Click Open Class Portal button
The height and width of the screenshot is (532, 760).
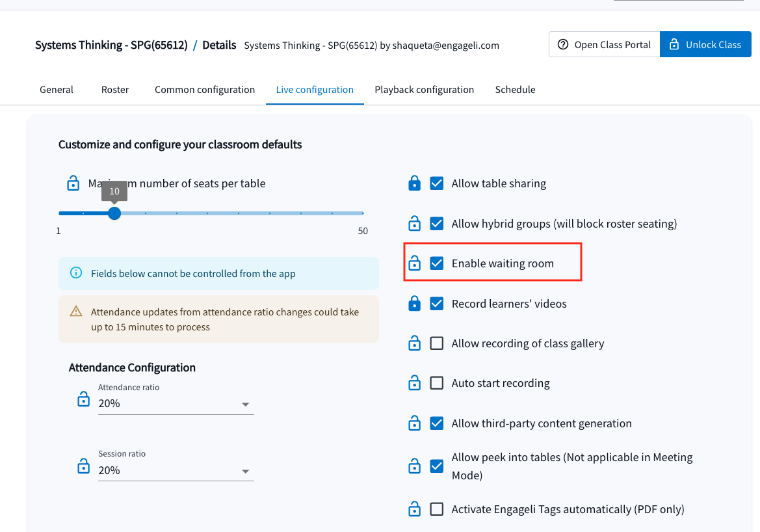(x=605, y=45)
